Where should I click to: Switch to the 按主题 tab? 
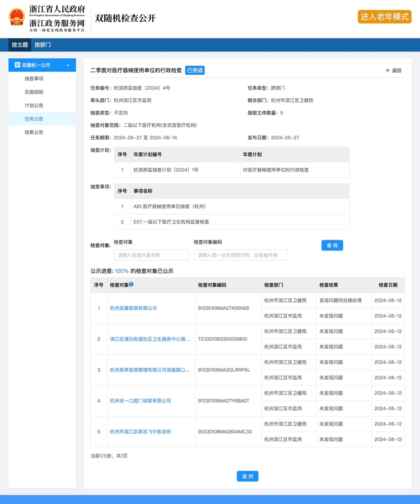[x=20, y=45]
